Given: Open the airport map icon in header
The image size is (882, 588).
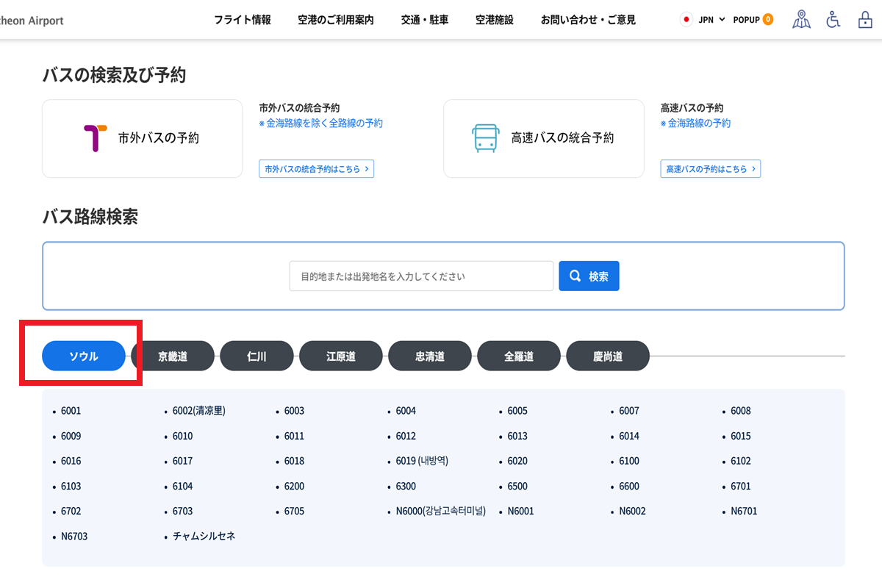Looking at the screenshot, I should pyautogui.click(x=801, y=20).
